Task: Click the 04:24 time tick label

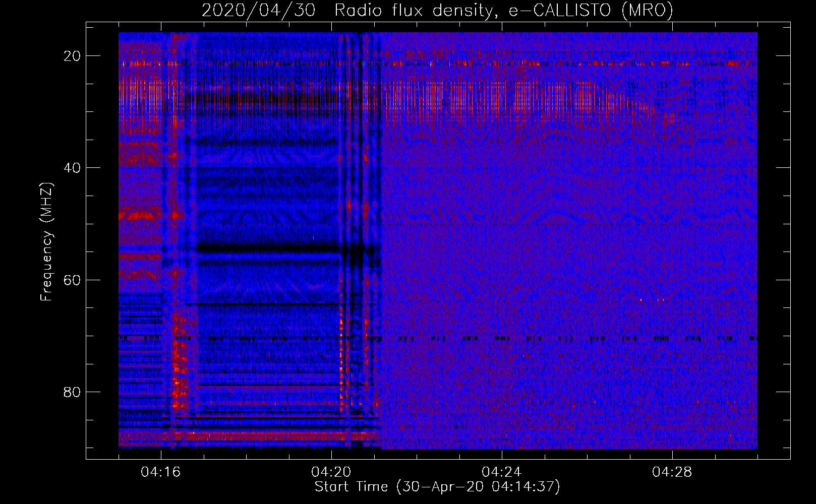Action: [x=502, y=472]
